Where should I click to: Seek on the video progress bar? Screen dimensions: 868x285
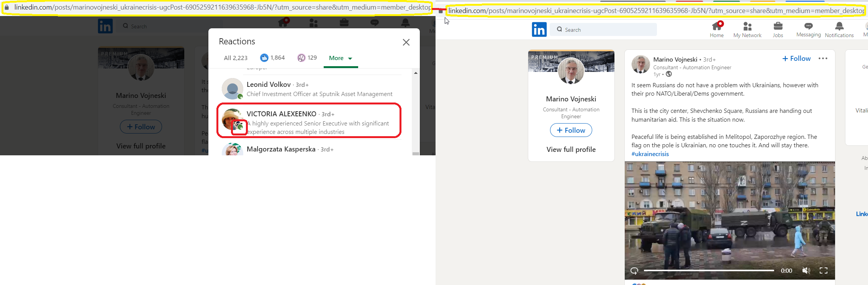[709, 270]
